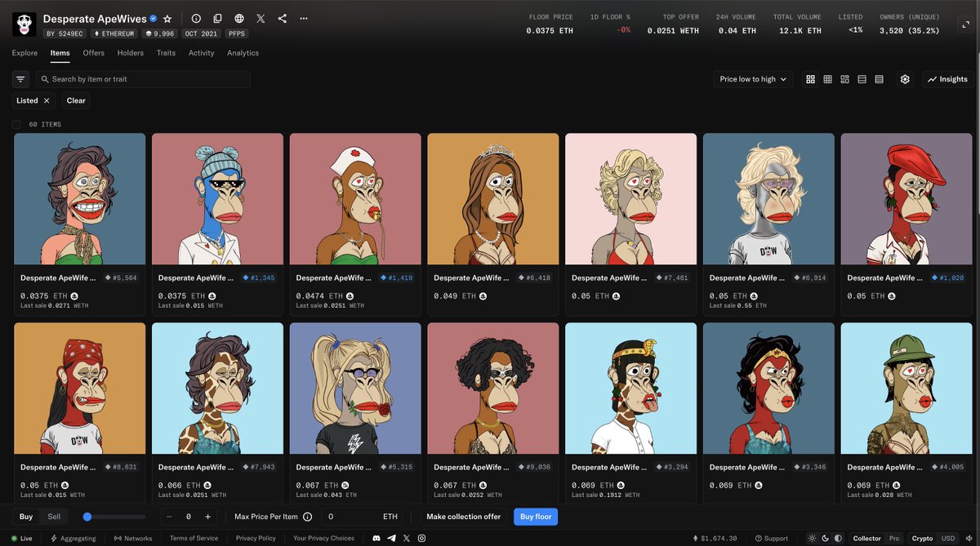Switch to mosaic layout view
Viewport: 980px width, 546px height.
844,79
